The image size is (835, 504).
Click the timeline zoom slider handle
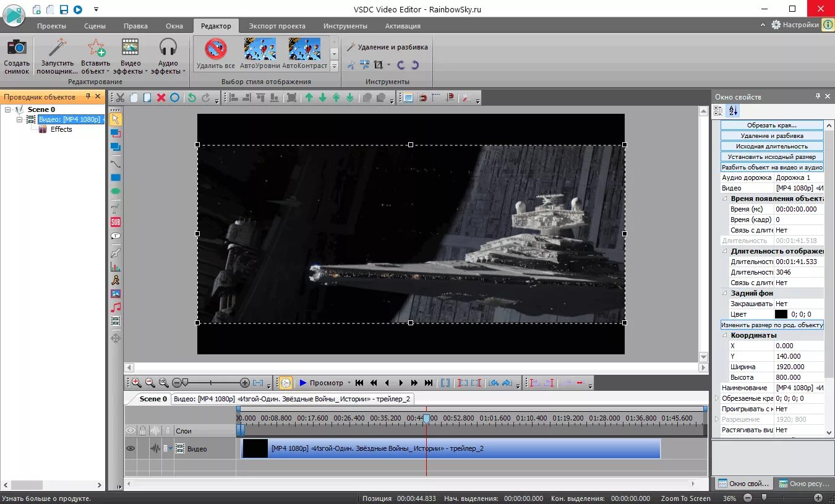(x=184, y=383)
